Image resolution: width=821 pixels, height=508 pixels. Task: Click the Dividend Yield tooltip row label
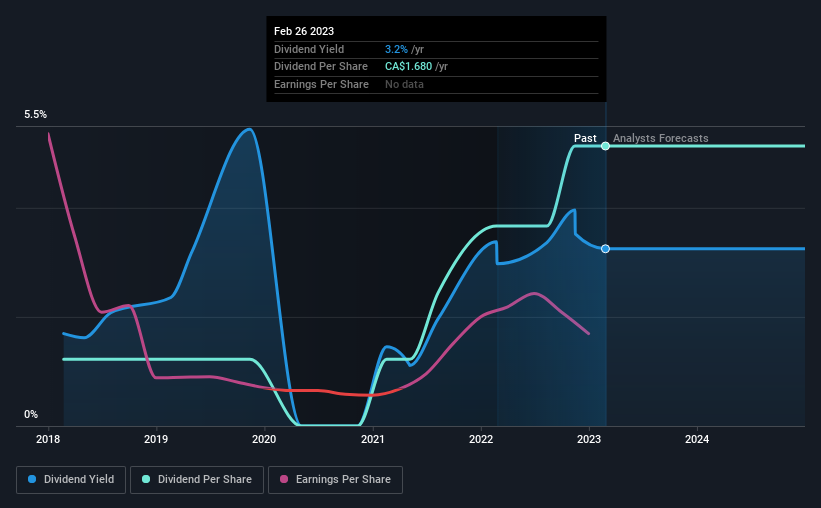click(x=309, y=49)
